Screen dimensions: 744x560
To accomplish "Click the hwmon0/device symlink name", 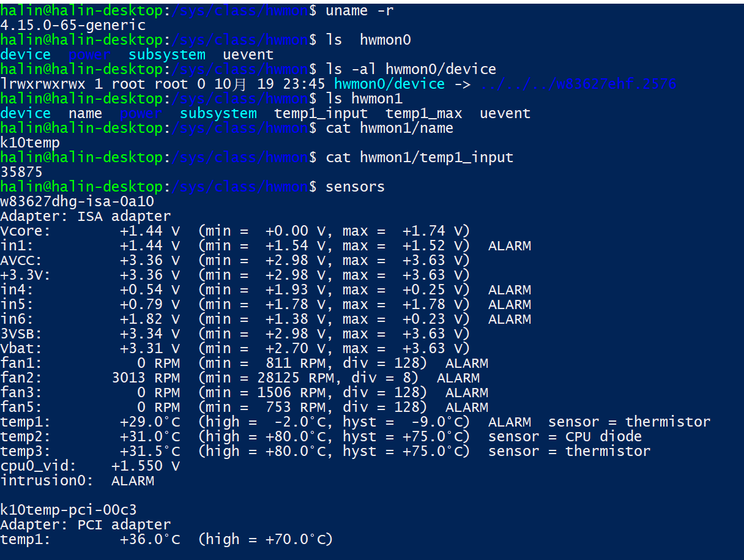I will tap(389, 84).
